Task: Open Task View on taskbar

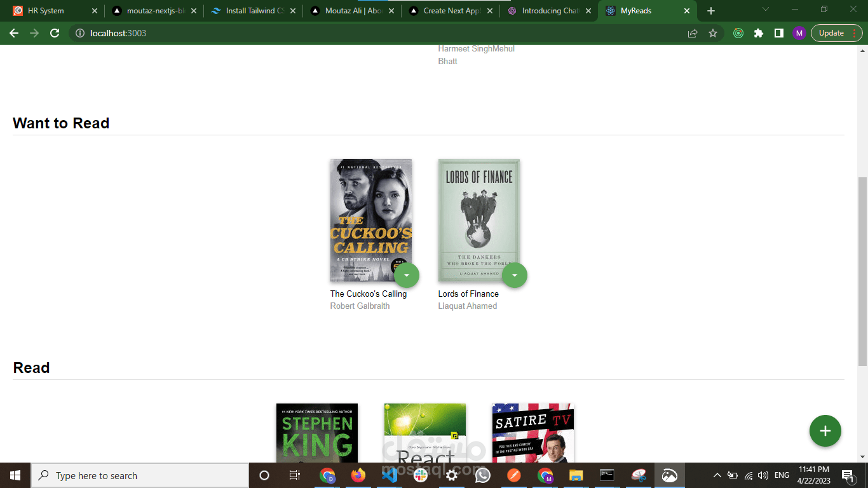Action: pyautogui.click(x=295, y=475)
